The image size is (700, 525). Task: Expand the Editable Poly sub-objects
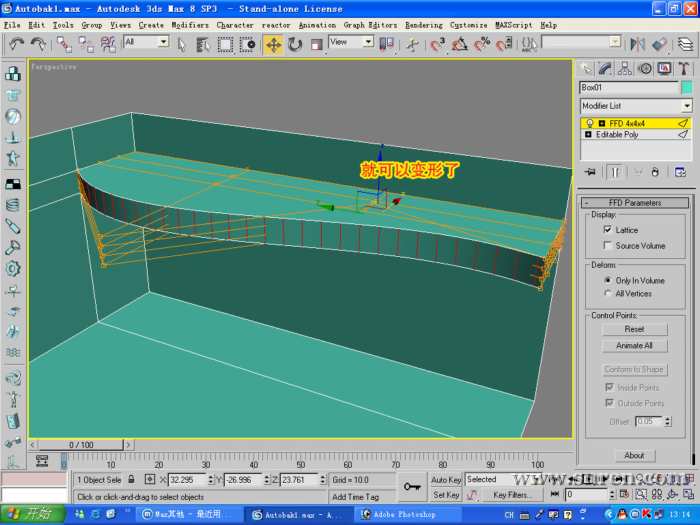tap(588, 134)
